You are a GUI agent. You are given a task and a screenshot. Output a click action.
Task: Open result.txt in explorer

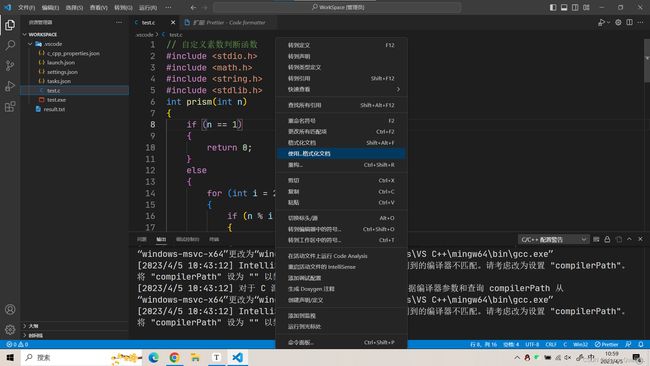click(54, 109)
